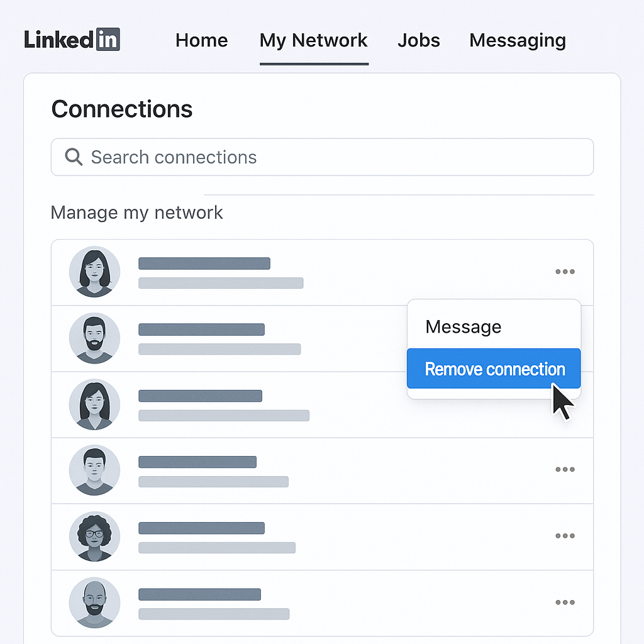Open the first connection's profile photo
The height and width of the screenshot is (644, 644).
tap(94, 272)
